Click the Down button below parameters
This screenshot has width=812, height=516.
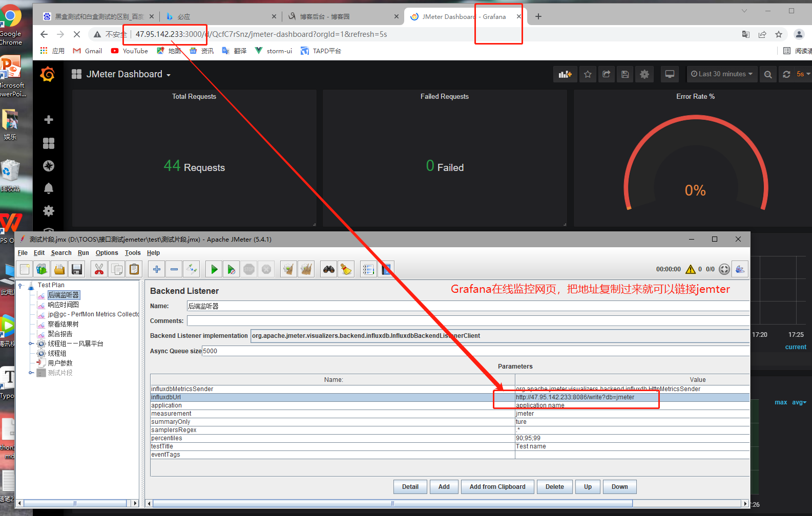point(619,487)
